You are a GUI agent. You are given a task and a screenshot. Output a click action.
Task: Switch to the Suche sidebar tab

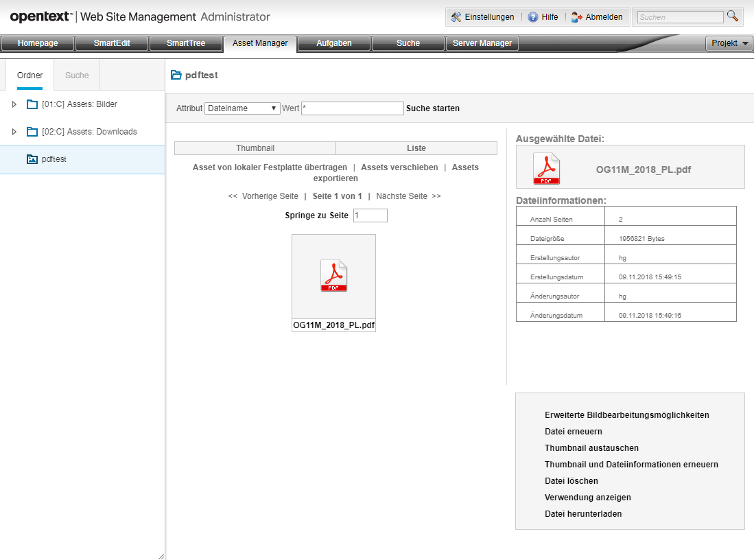coord(77,75)
